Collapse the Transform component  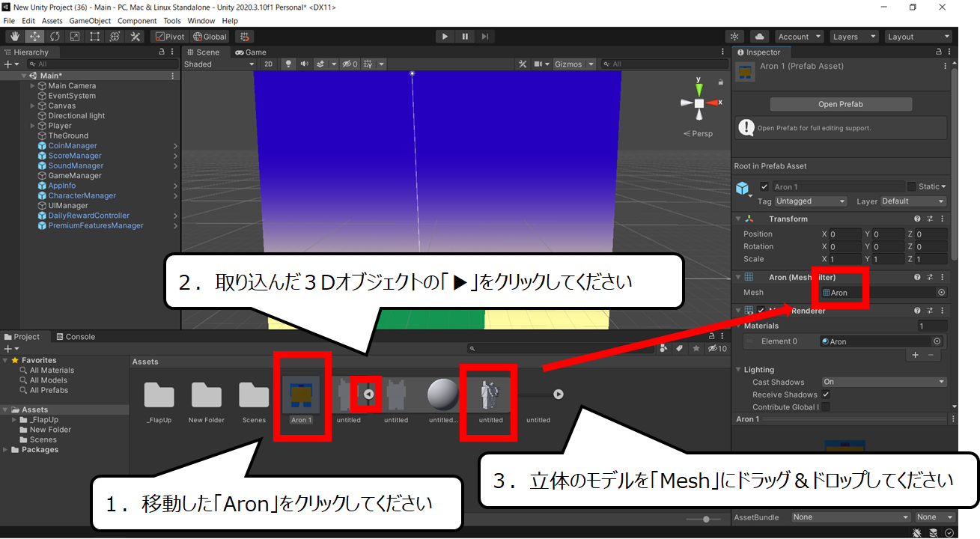[739, 219]
